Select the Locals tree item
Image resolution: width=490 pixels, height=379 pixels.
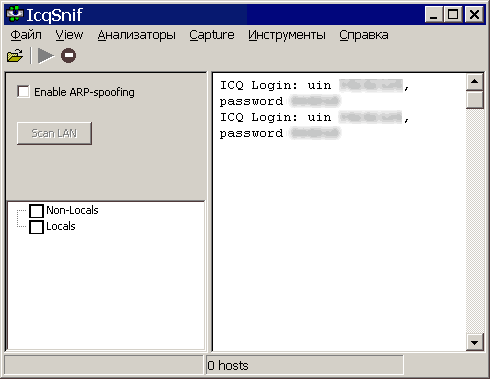[x=61, y=226]
